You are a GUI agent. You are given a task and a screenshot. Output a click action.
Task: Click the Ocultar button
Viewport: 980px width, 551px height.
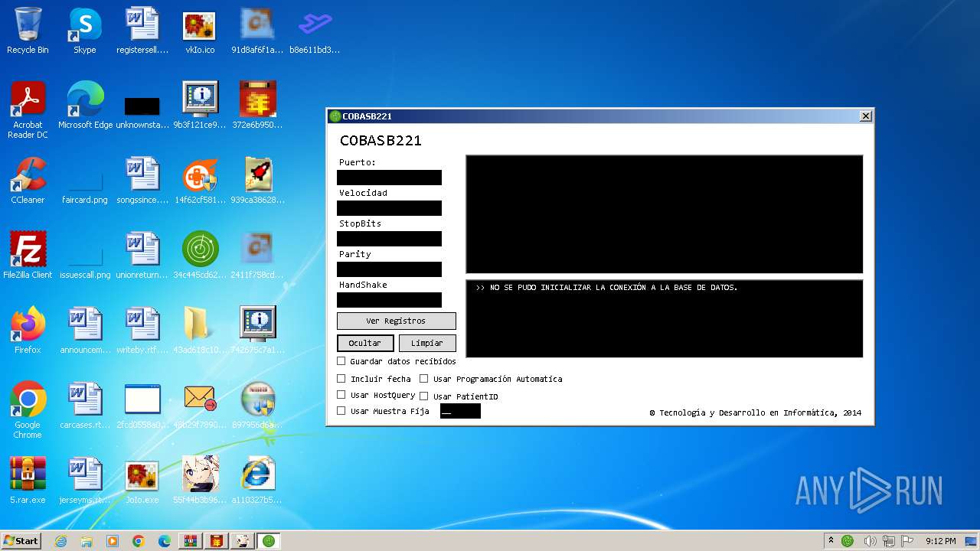(x=365, y=343)
